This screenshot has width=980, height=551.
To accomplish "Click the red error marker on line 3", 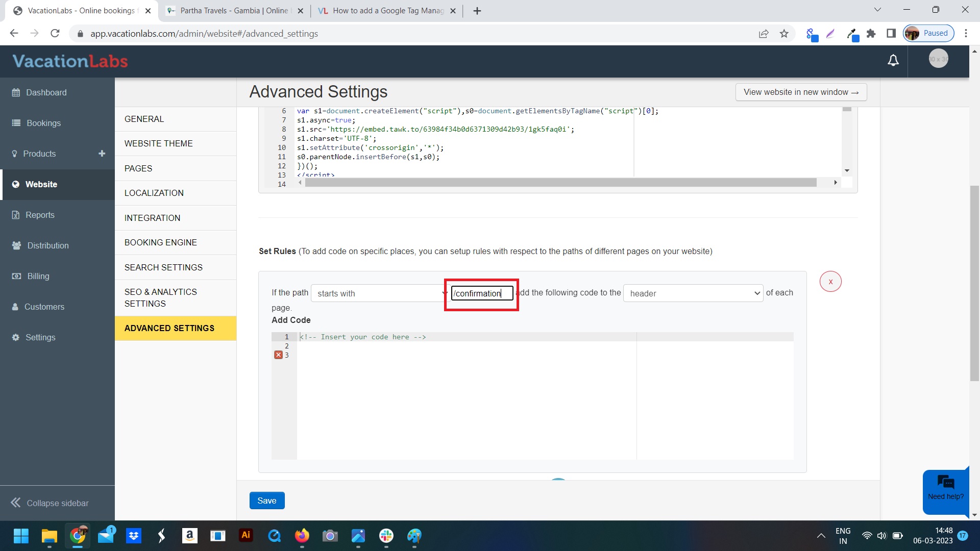I will 278,355.
